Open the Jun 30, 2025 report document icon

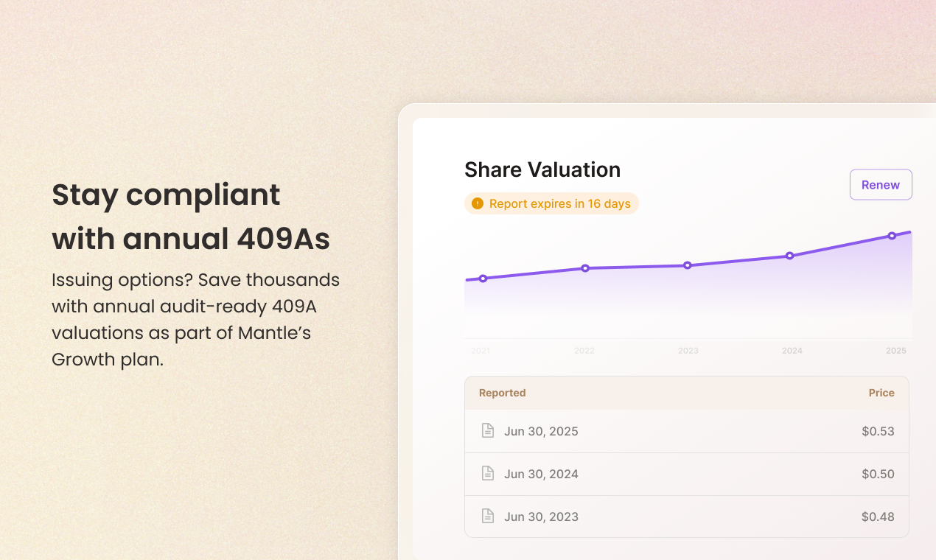pos(487,431)
